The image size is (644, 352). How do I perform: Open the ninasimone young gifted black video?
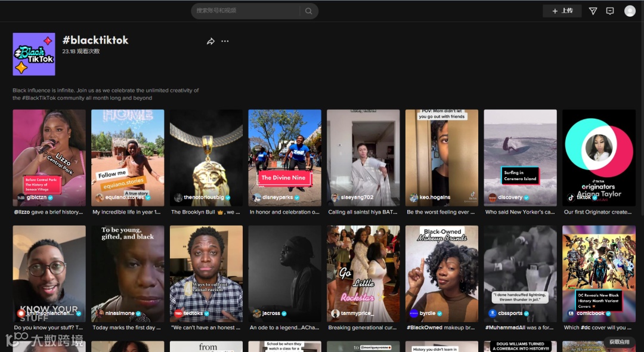click(128, 274)
